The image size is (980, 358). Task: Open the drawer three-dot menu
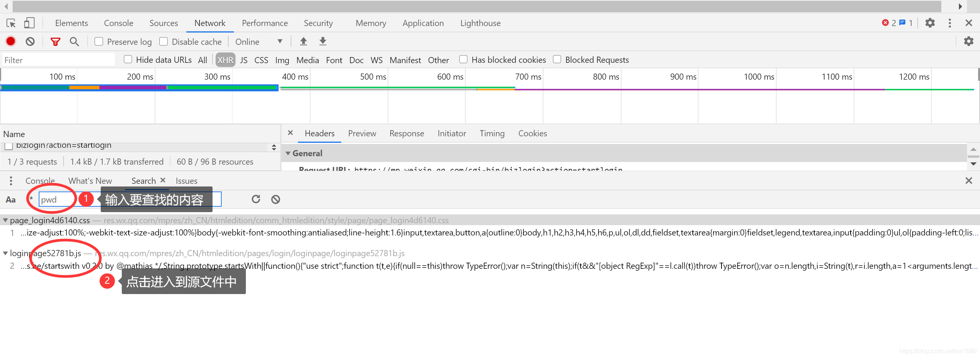click(x=11, y=181)
